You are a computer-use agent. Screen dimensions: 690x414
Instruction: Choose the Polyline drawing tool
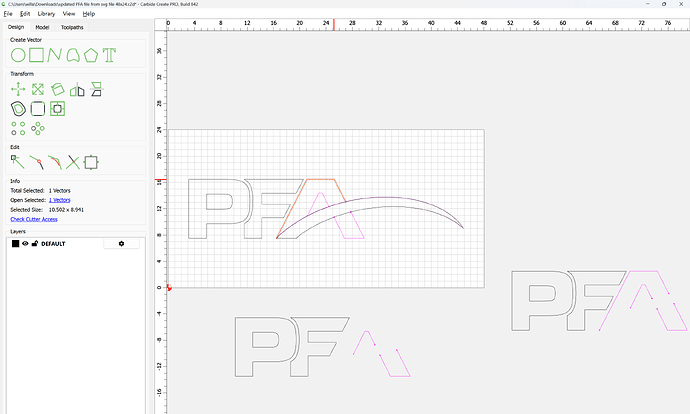[x=57, y=54]
